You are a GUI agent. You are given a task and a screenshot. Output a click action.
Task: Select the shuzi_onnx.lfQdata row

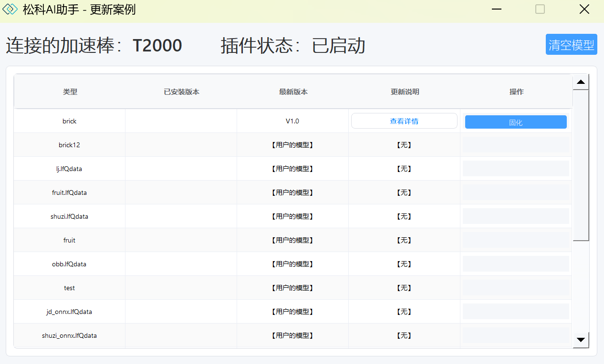point(70,335)
